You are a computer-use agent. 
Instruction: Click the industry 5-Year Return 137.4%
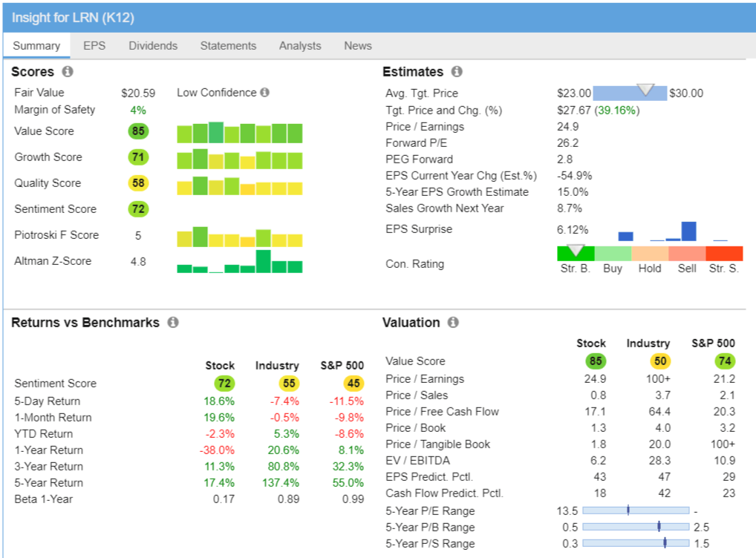281,483
